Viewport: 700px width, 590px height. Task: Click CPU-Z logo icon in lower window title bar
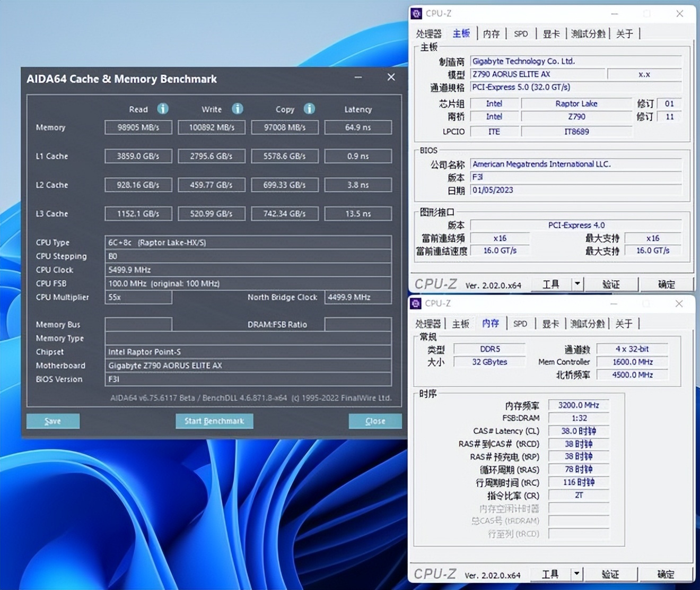point(416,303)
